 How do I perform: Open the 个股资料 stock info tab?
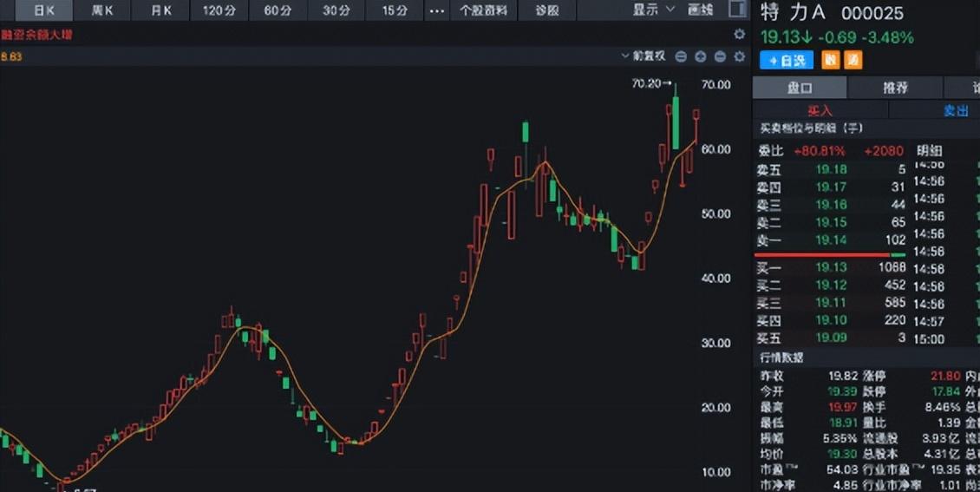click(484, 10)
